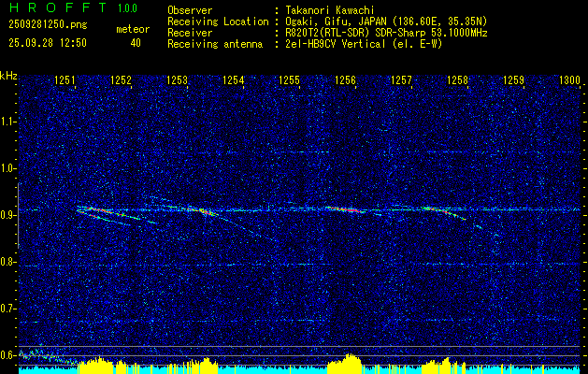Click the yellow power peak below 1256
This screenshot has width=588, height=374.
click(x=346, y=364)
